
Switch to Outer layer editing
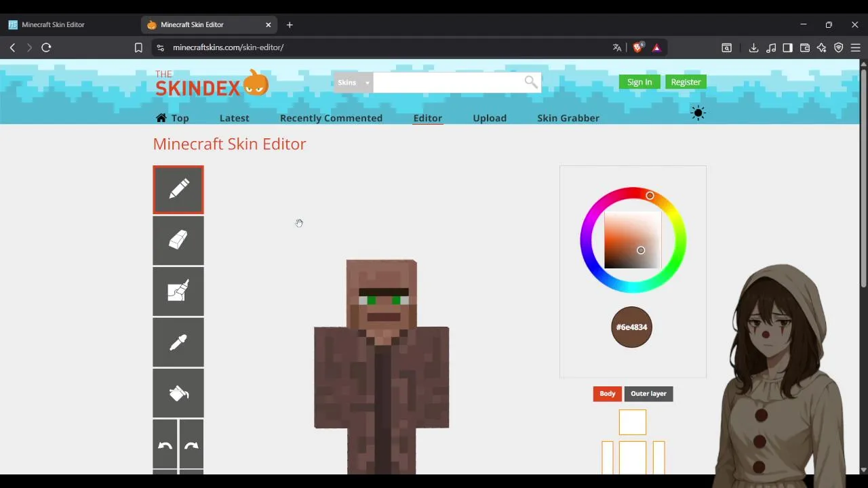pos(648,394)
